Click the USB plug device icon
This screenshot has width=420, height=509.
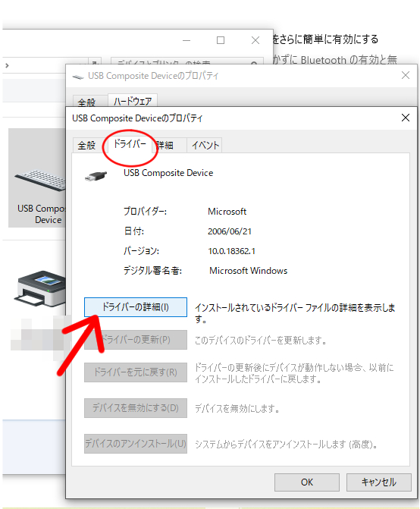click(x=96, y=176)
